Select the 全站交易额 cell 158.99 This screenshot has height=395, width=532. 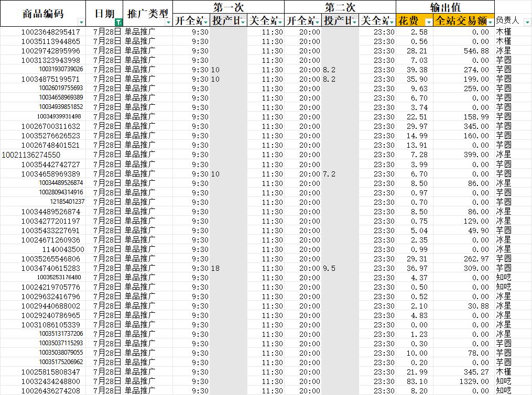(464, 117)
